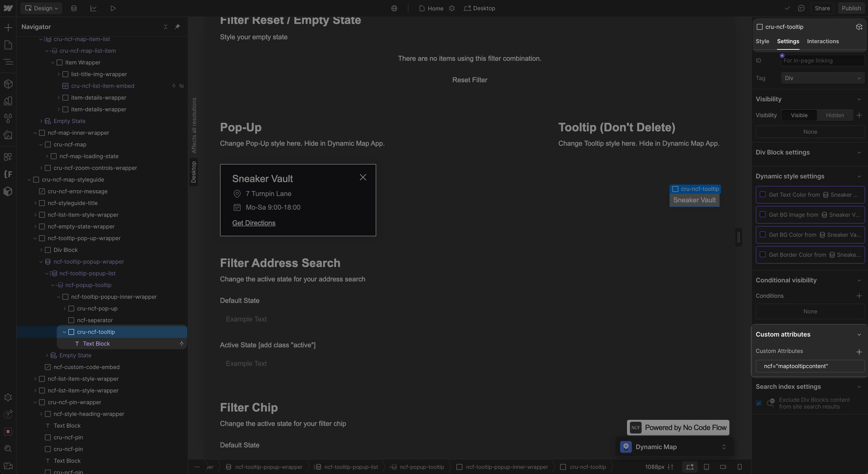The height and width of the screenshot is (474, 868).
Task: Open the Tag Div dropdown
Action: 823,78
